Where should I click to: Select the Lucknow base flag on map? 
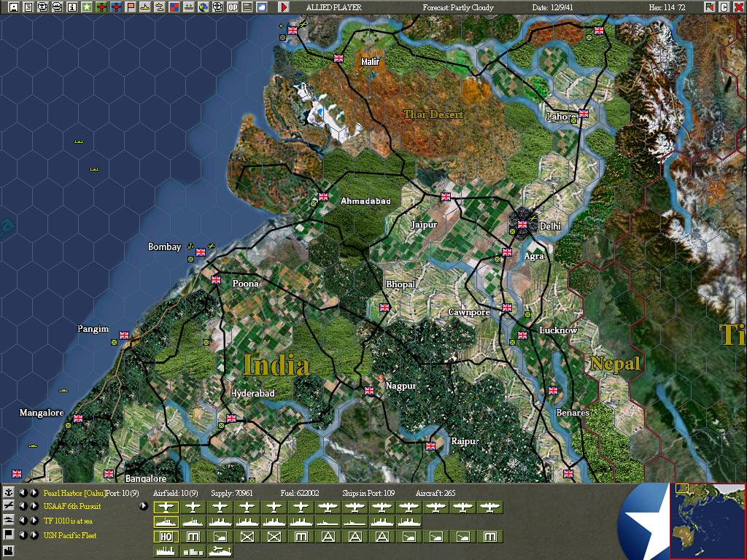coord(522,335)
